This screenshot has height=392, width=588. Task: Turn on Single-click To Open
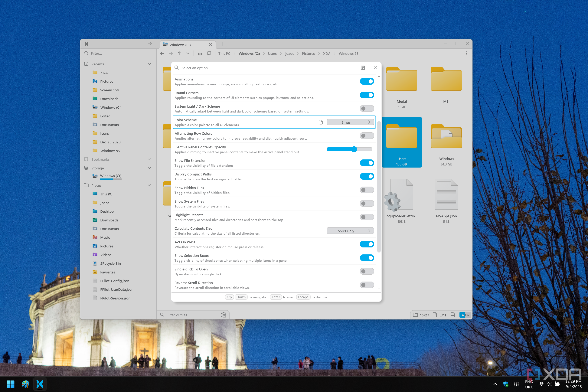pos(367,272)
